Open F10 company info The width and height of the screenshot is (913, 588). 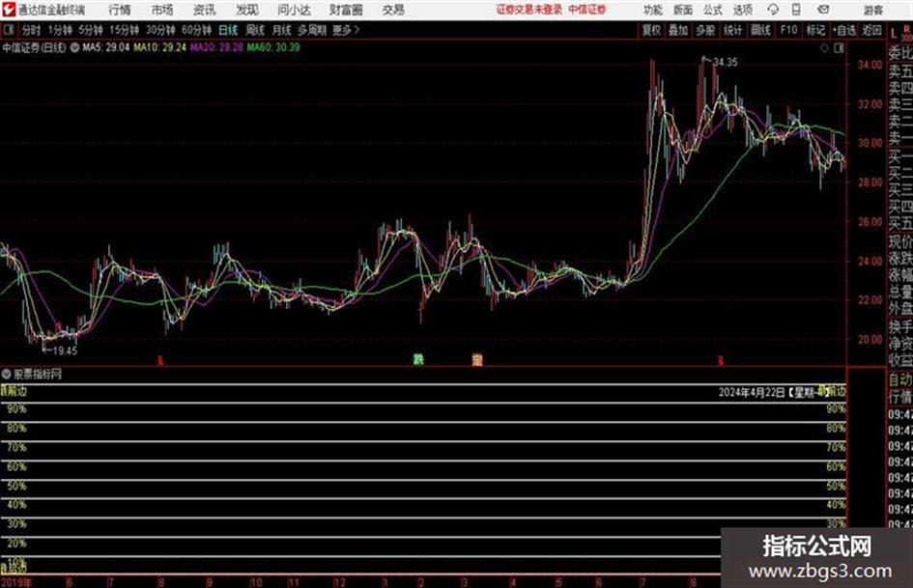pos(788,30)
